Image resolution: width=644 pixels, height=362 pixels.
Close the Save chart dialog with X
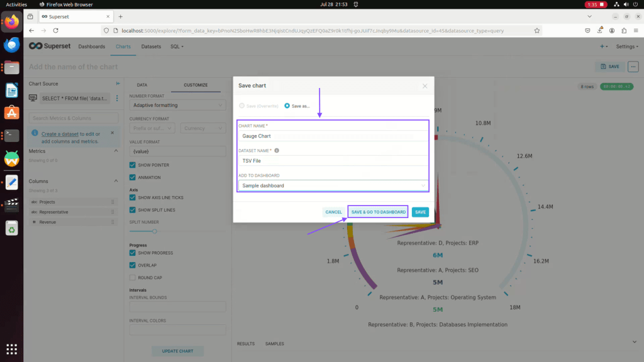click(425, 86)
